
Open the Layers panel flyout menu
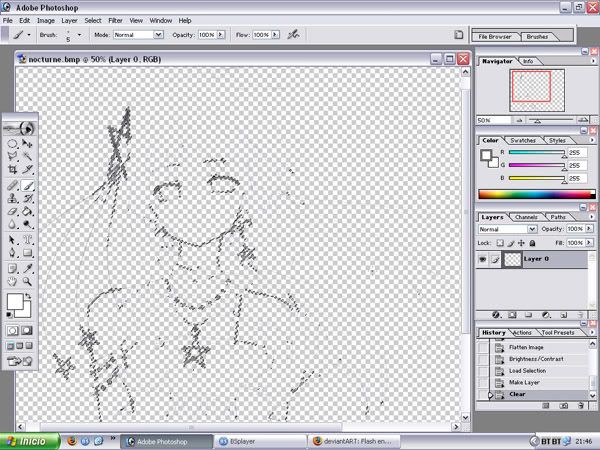(x=592, y=217)
